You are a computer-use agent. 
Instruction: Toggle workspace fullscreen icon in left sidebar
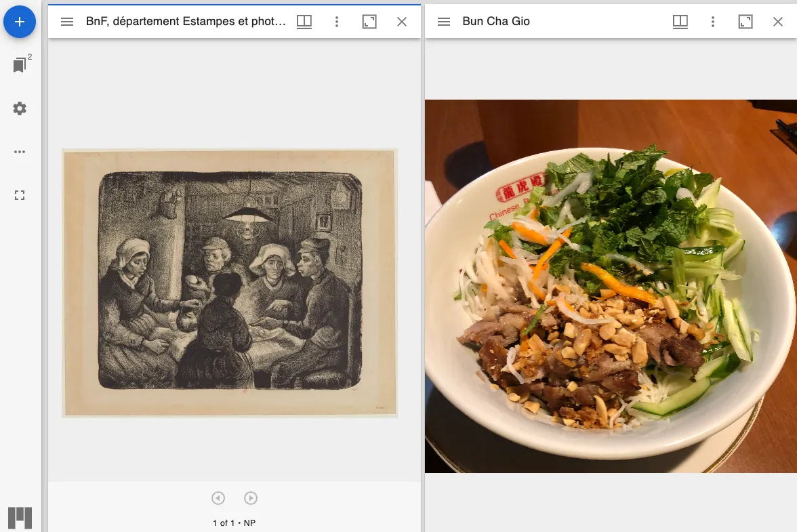tap(19, 195)
